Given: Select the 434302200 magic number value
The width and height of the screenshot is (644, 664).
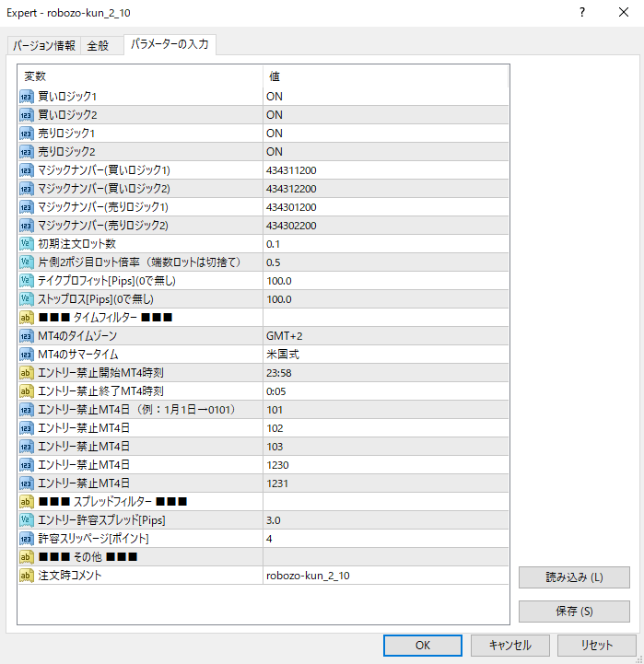Looking at the screenshot, I should pyautogui.click(x=385, y=226).
